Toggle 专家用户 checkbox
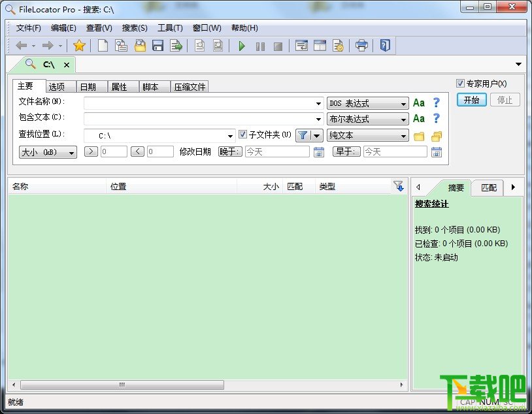Viewport: 532px width, 414px height. 460,83
